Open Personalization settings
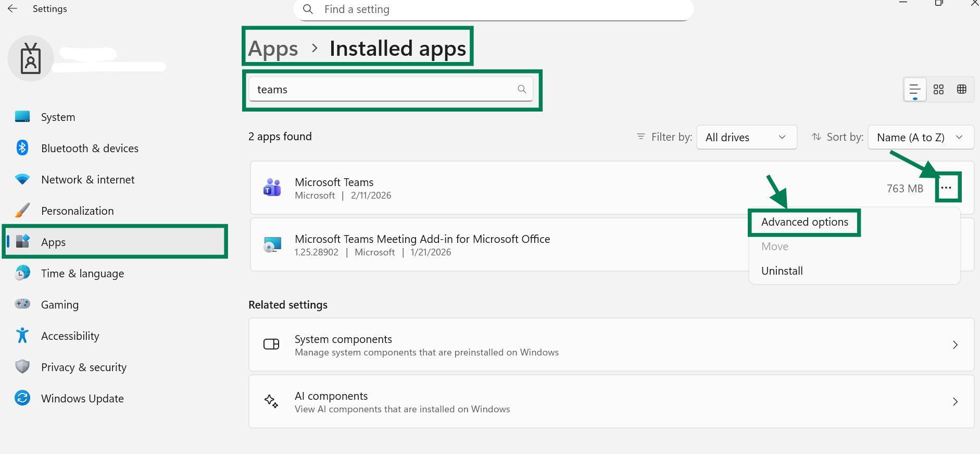This screenshot has width=980, height=454. coord(115,211)
